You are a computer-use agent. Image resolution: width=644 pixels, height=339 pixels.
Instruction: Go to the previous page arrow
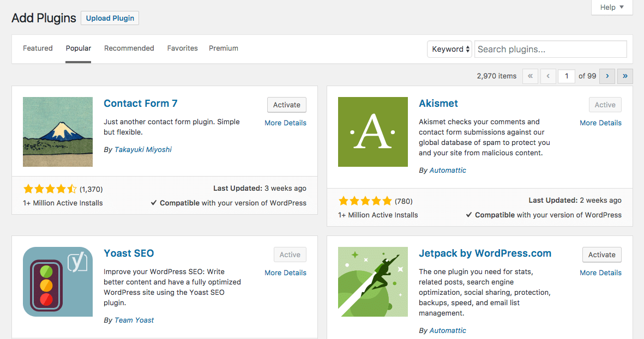(x=548, y=76)
